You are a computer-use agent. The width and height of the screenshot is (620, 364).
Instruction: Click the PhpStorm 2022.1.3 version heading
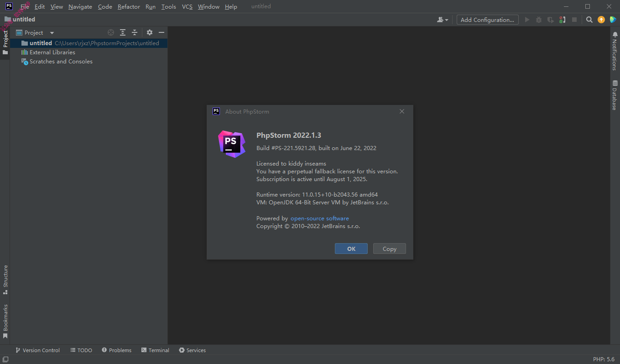pos(289,135)
